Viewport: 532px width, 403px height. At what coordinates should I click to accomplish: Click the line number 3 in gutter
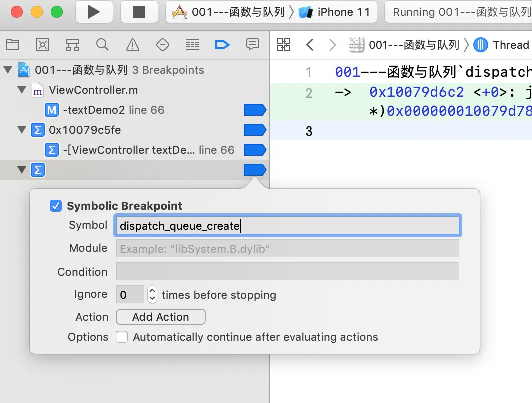[x=309, y=131]
